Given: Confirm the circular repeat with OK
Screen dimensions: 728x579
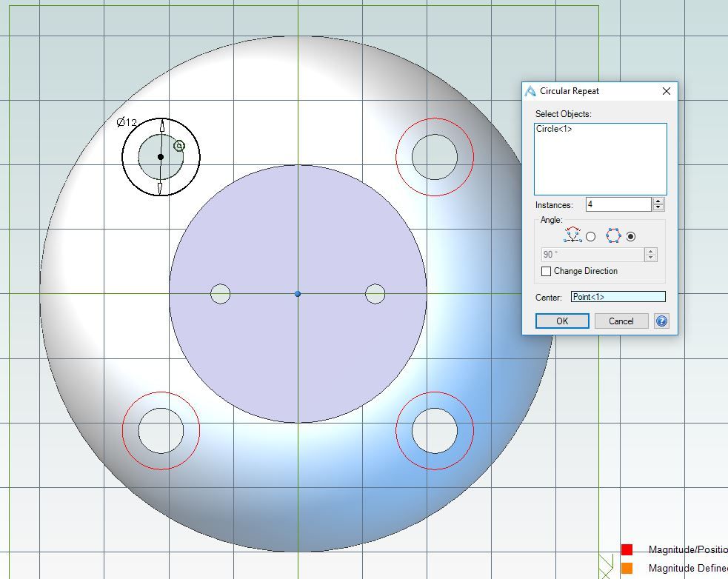Looking at the screenshot, I should point(562,321).
